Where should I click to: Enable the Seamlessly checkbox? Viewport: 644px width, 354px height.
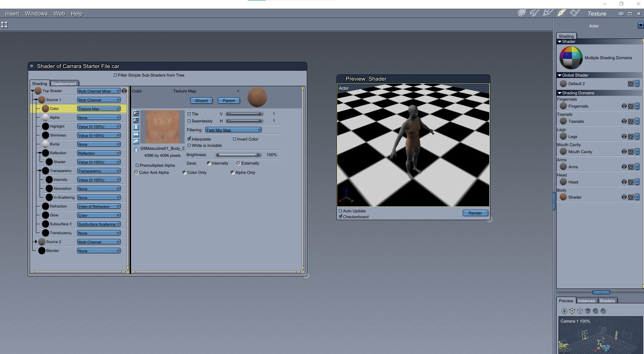click(189, 121)
